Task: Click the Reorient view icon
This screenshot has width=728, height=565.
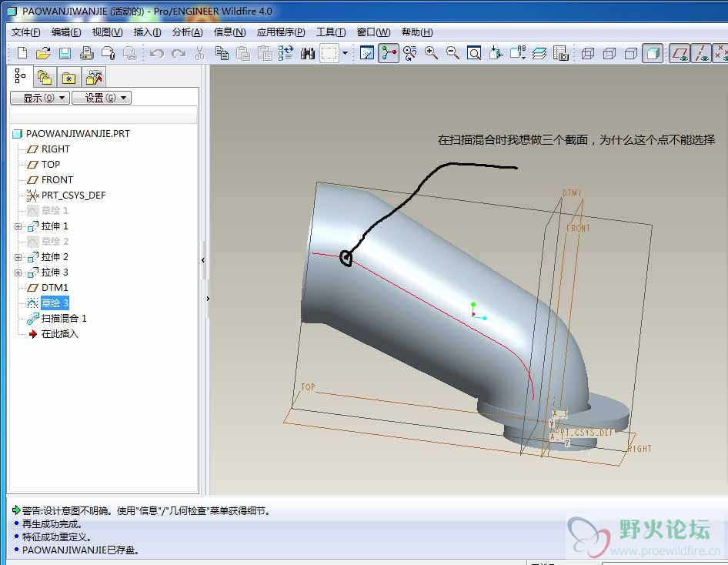Action: (496, 53)
